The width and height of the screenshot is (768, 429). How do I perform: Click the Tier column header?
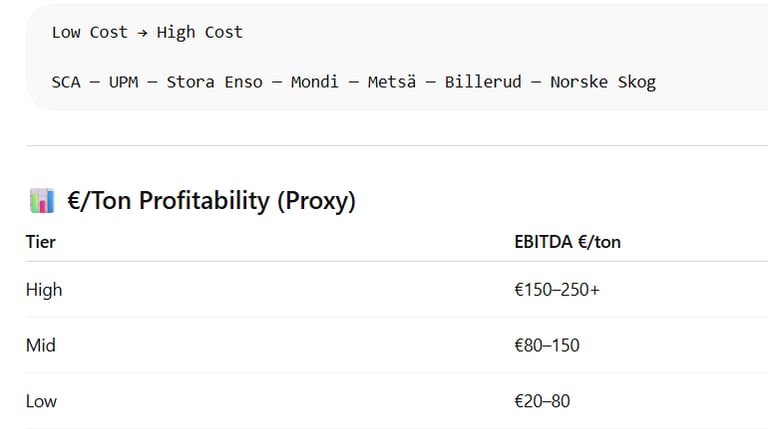(40, 242)
